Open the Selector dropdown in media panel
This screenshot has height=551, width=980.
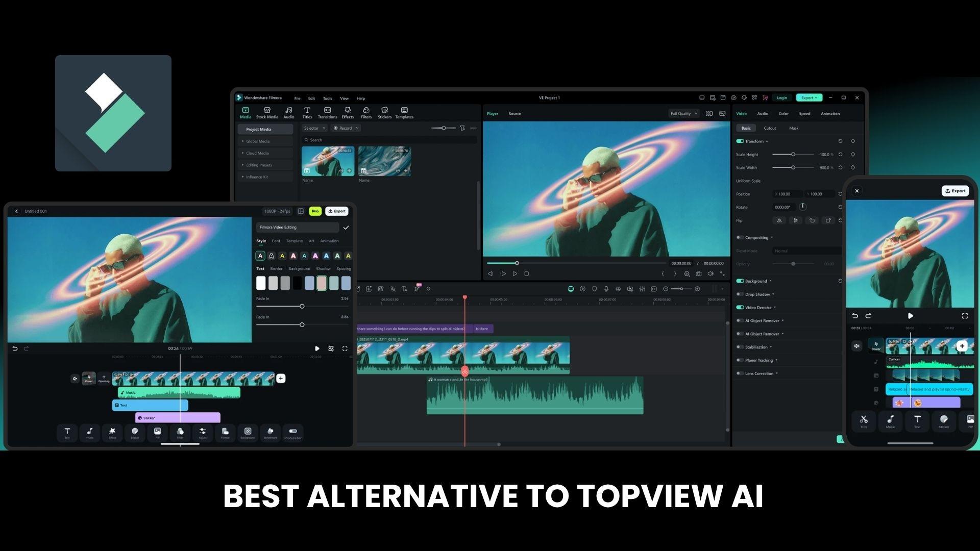tap(314, 128)
